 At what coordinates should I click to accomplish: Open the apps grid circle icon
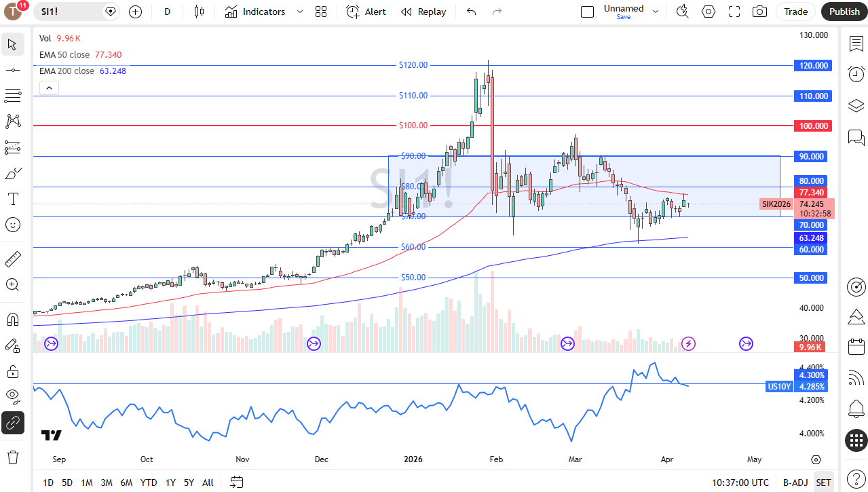coord(856,440)
